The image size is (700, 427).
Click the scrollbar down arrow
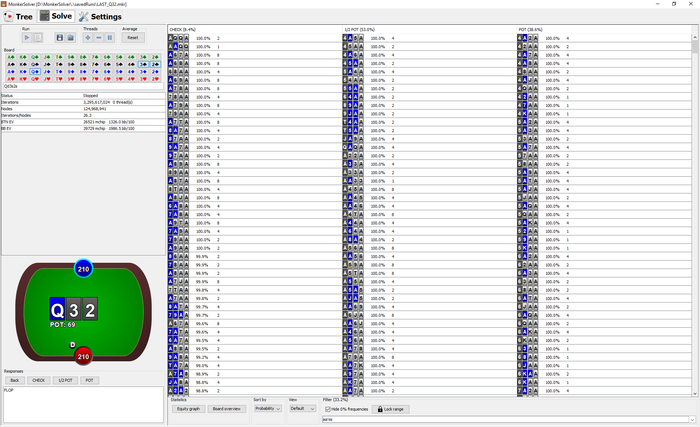tap(695, 394)
